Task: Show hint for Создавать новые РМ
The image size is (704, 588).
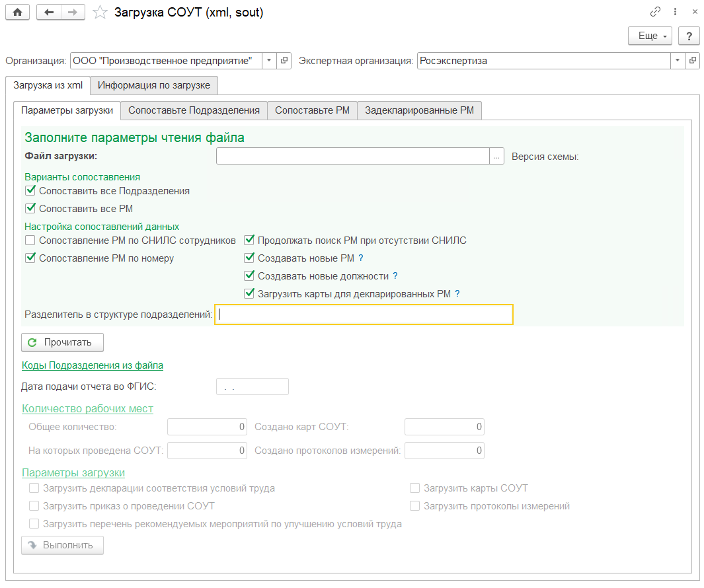Action: pos(361,258)
